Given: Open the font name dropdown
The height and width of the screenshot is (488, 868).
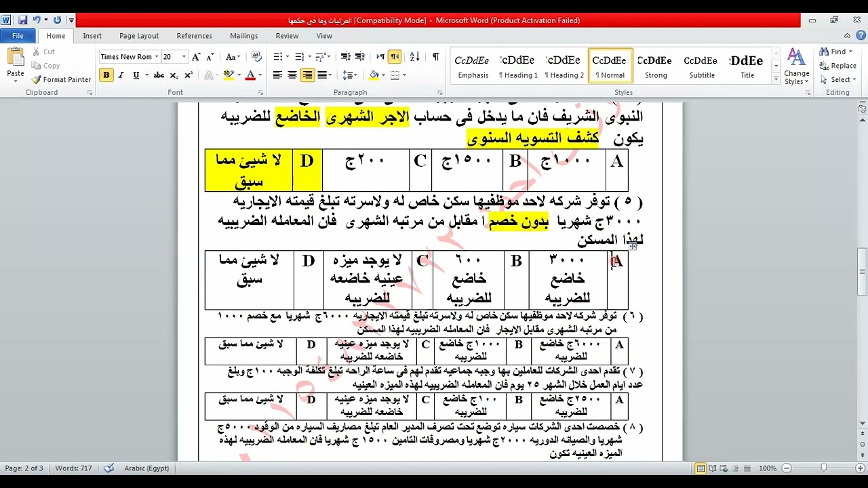Looking at the screenshot, I should [x=157, y=57].
